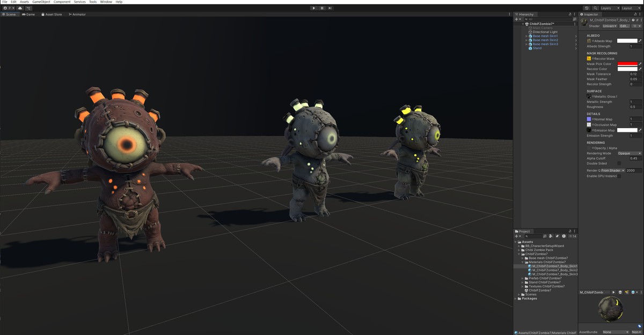Open the version control icon in the toolbar

28,8
